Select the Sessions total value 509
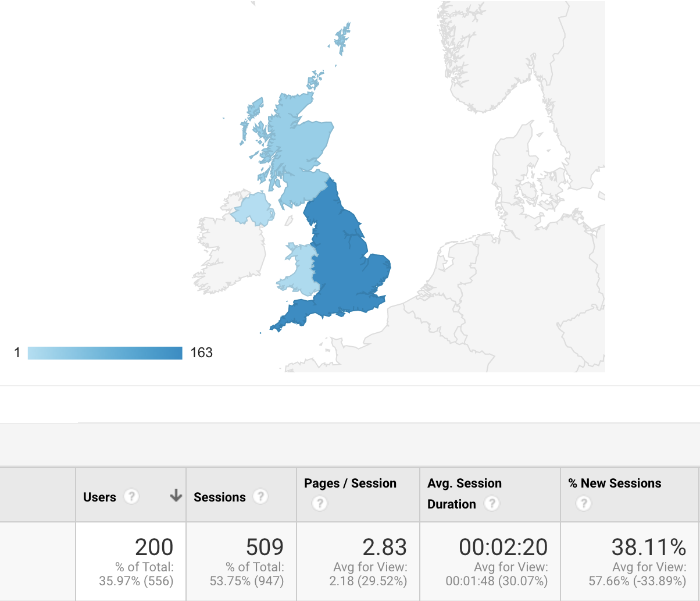700x601 pixels. pyautogui.click(x=265, y=547)
